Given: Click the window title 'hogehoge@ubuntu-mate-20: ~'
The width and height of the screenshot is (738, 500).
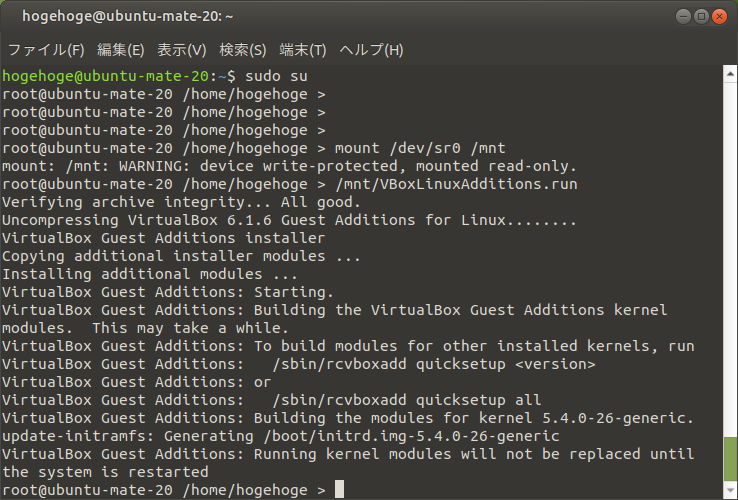Looking at the screenshot, I should (128, 16).
